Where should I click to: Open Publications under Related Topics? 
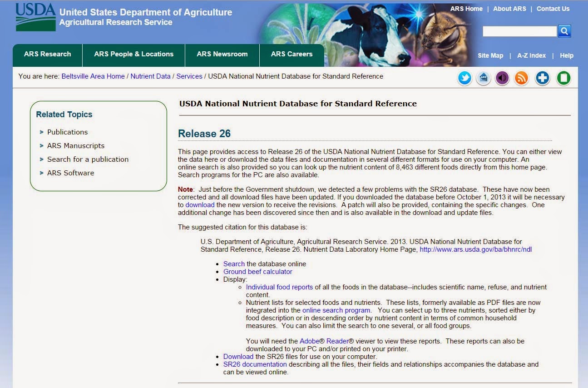coord(68,132)
